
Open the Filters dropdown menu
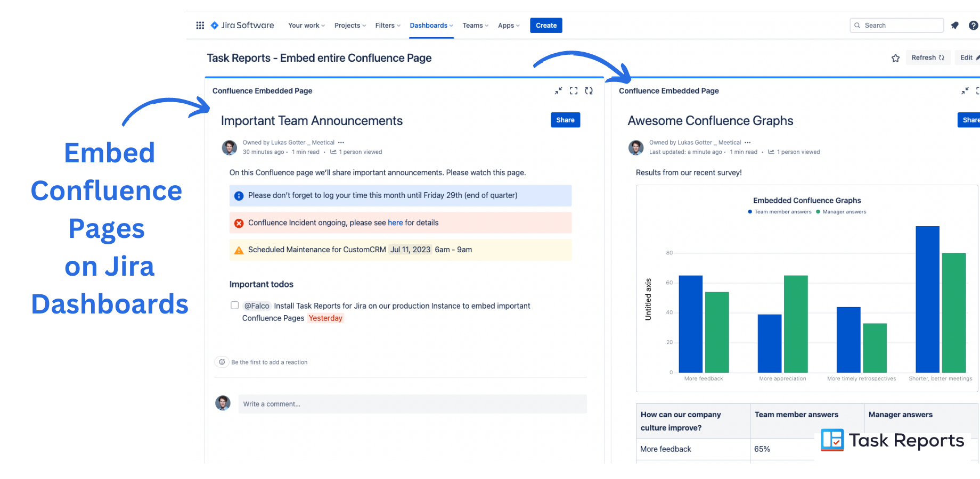tap(388, 26)
